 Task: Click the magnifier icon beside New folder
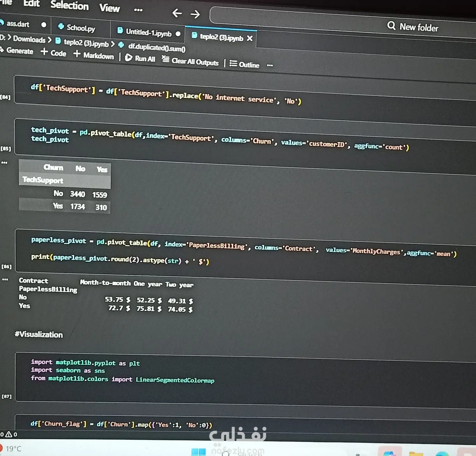pyautogui.click(x=391, y=25)
